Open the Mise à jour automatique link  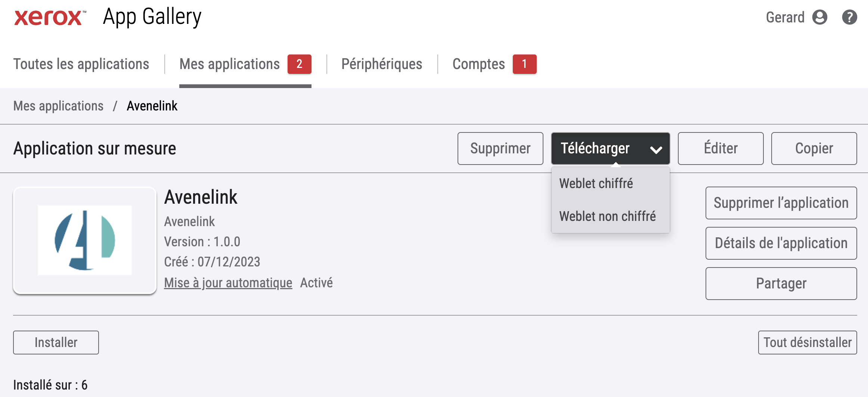[x=228, y=283]
